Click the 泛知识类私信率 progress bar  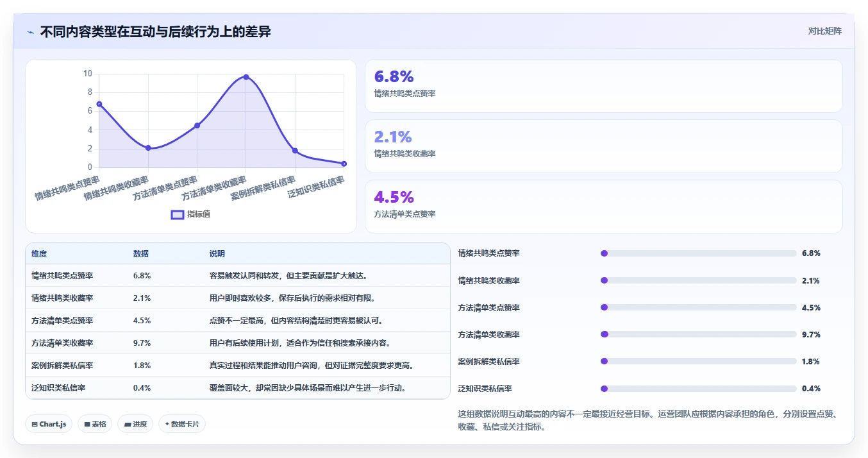tap(698, 388)
